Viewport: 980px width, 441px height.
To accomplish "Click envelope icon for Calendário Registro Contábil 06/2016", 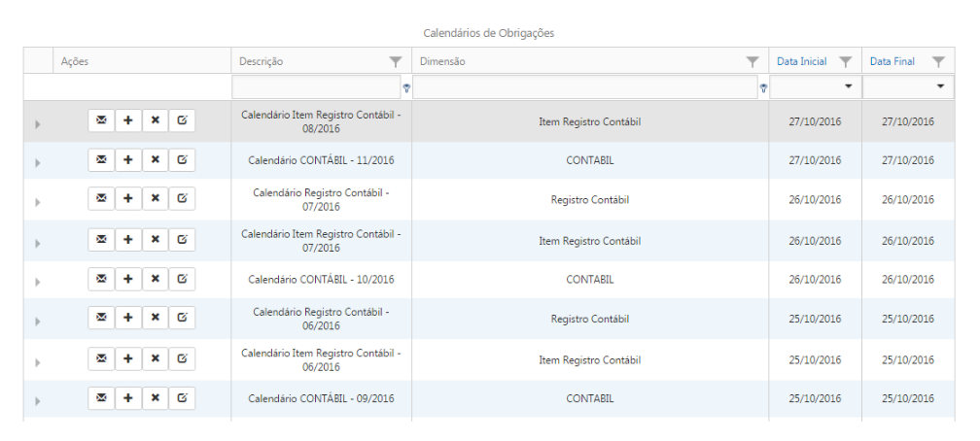I will click(x=101, y=318).
